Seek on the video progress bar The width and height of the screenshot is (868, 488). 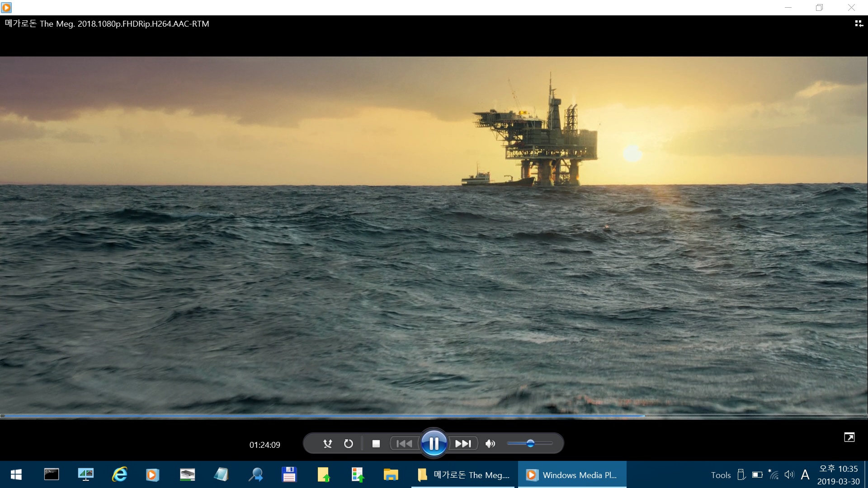coord(434,416)
